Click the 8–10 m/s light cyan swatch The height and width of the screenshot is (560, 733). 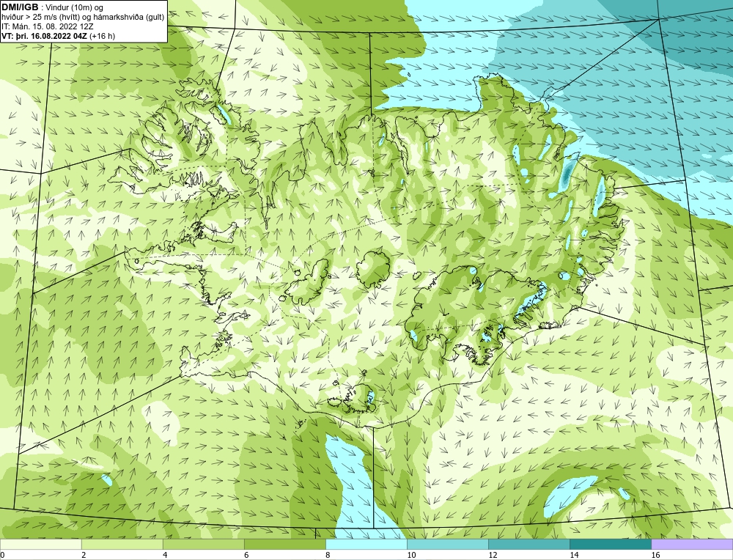coord(366,544)
